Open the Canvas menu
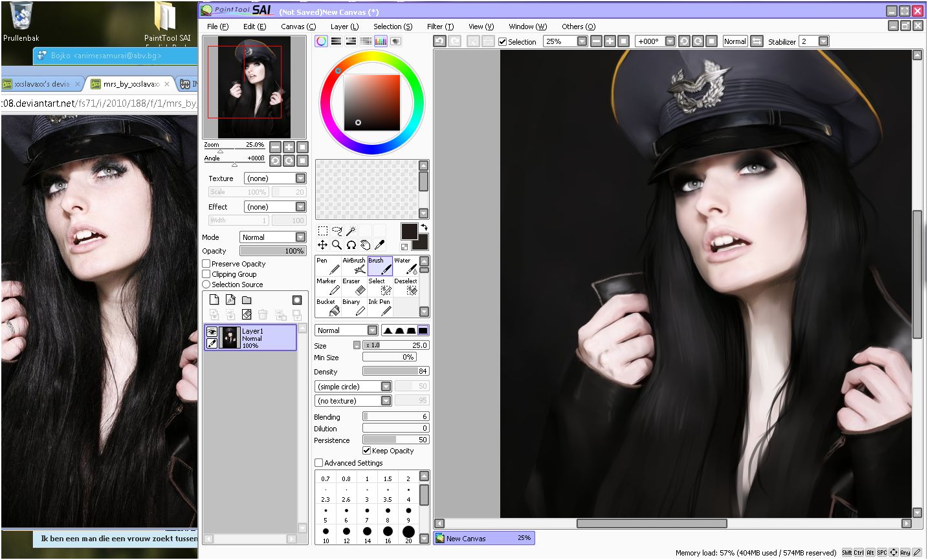This screenshot has width=928, height=560. pos(298,27)
